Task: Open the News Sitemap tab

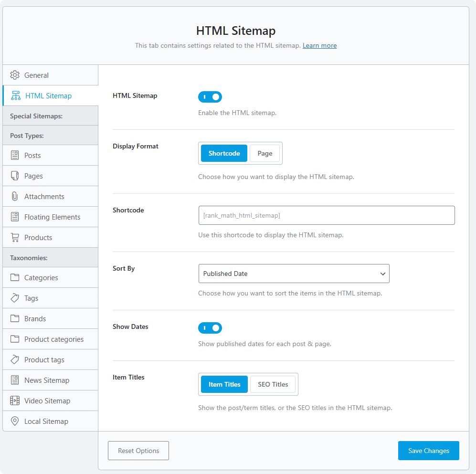Action: 51,380
